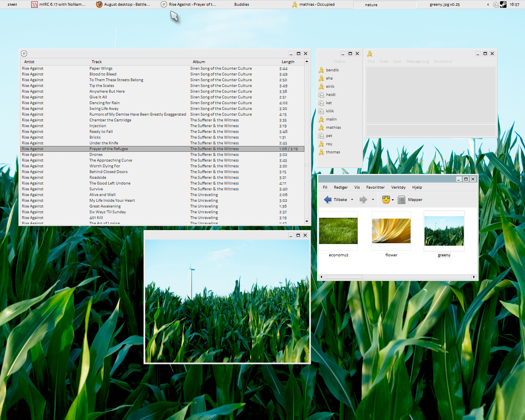Click the Mapper folders icon
525x420 pixels.
402,200
